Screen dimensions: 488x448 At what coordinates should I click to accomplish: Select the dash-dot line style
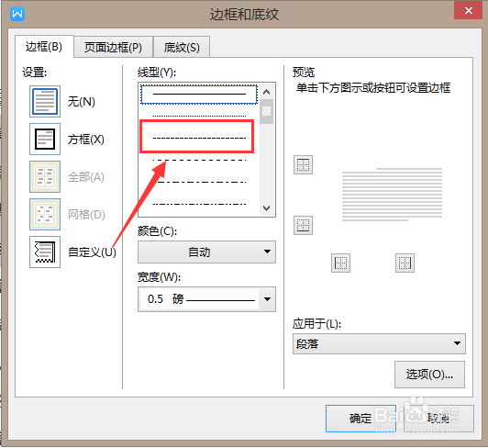pos(199,183)
